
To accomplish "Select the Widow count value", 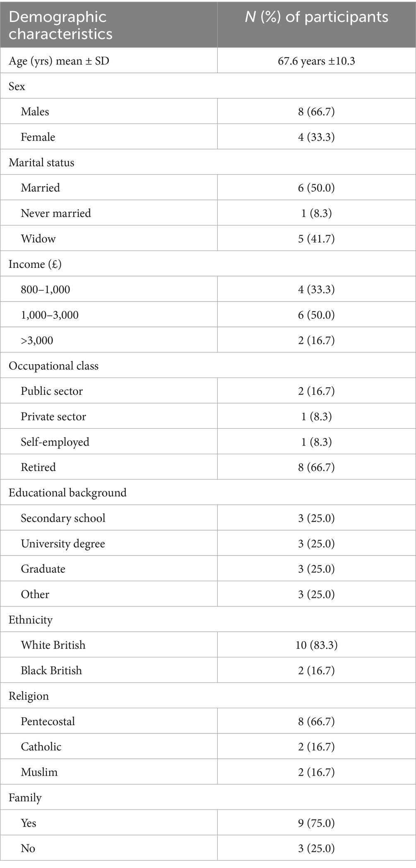I will [x=316, y=239].
